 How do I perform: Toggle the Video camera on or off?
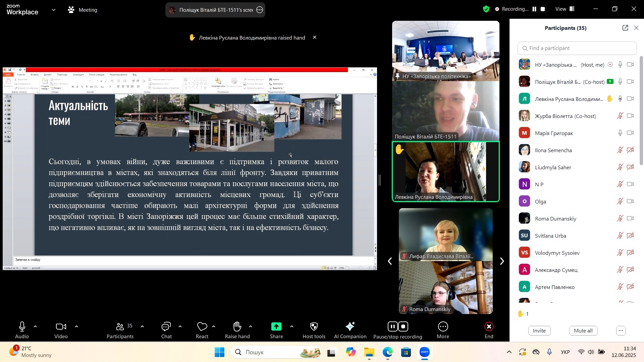click(x=61, y=327)
